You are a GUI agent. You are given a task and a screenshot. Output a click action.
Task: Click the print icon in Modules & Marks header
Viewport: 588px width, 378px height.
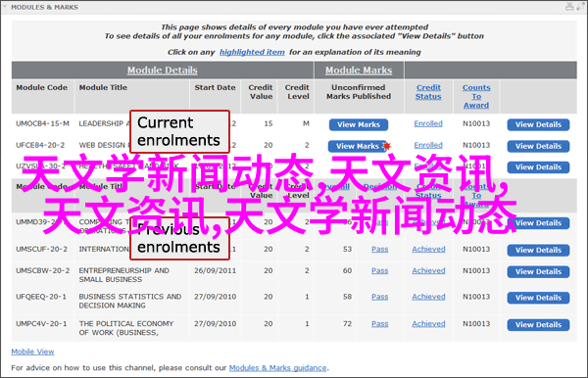pyautogui.click(x=569, y=7)
